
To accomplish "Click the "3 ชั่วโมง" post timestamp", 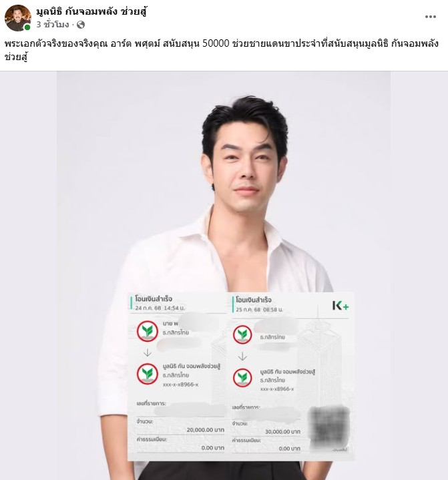I will 53,25.
